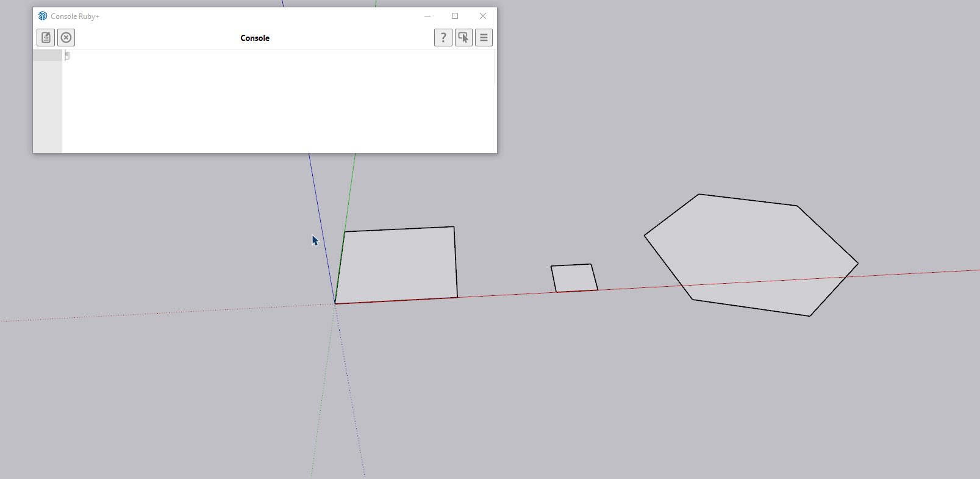This screenshot has height=479, width=980.
Task: Minimize the Console Ruby+ window
Action: click(x=427, y=16)
